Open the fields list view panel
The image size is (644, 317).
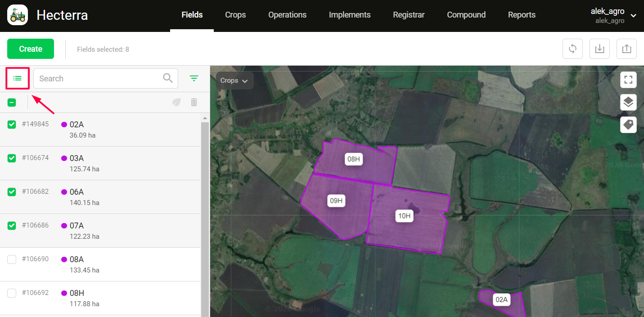(x=17, y=78)
